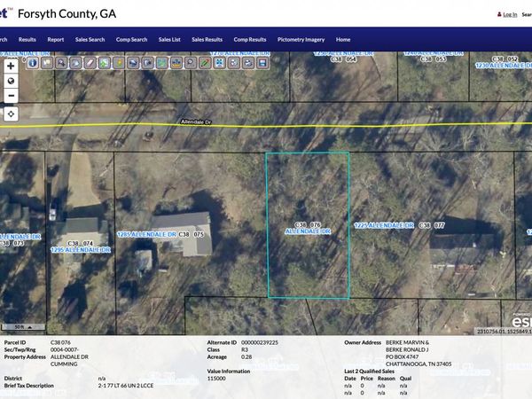Click owner name BERKE MARVIN &
Screen dimensions: 532x399
coord(407,342)
